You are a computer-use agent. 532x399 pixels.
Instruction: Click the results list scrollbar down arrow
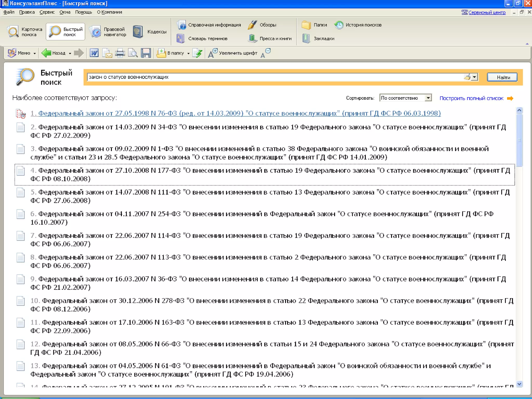click(519, 384)
